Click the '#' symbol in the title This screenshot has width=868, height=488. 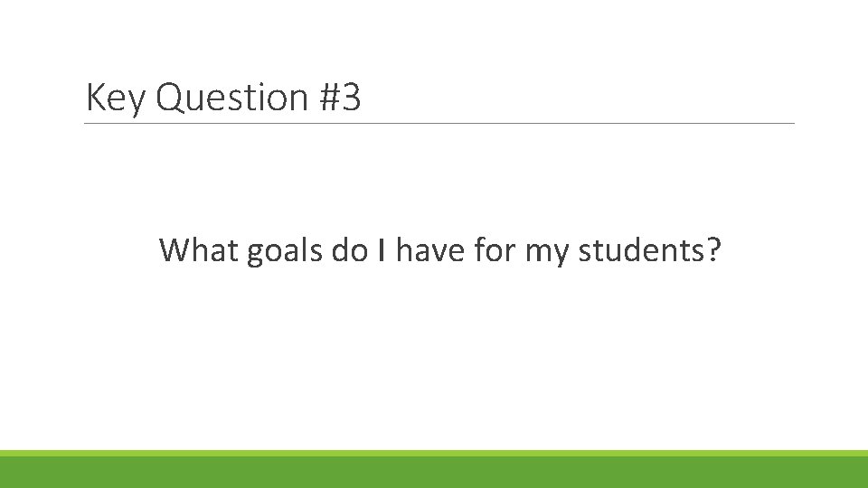[329, 98]
